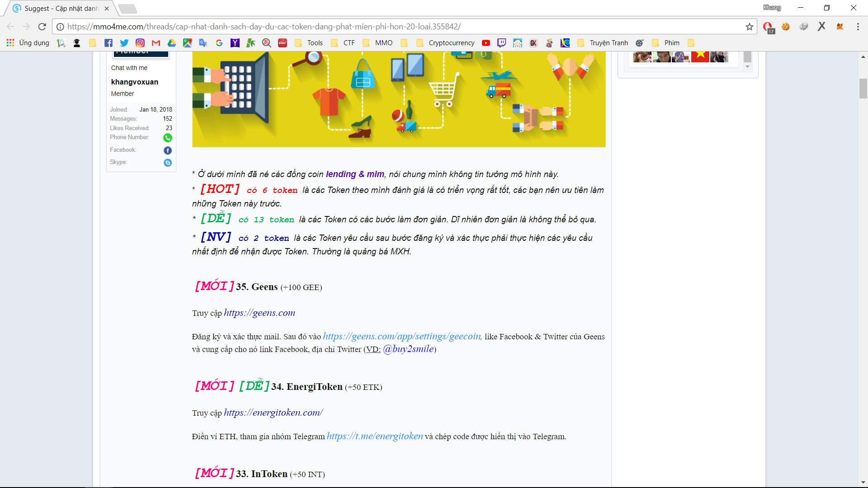The image size is (868, 488).
Task: Bookmark this page with the star
Action: (x=750, y=27)
